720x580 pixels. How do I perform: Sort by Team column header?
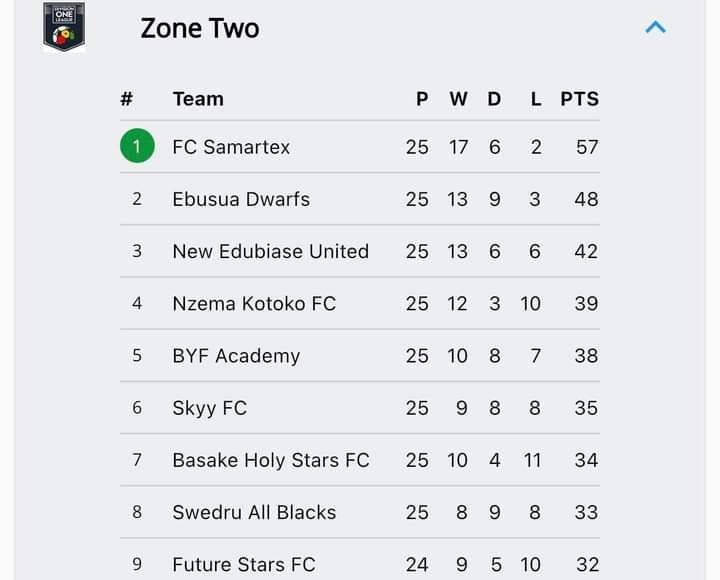click(x=198, y=99)
